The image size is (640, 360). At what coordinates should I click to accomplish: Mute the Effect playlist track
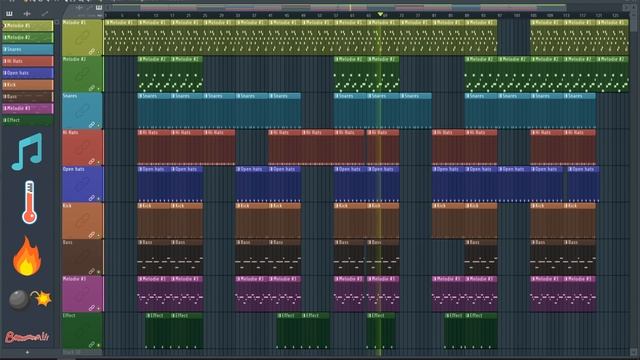pyautogui.click(x=99, y=346)
